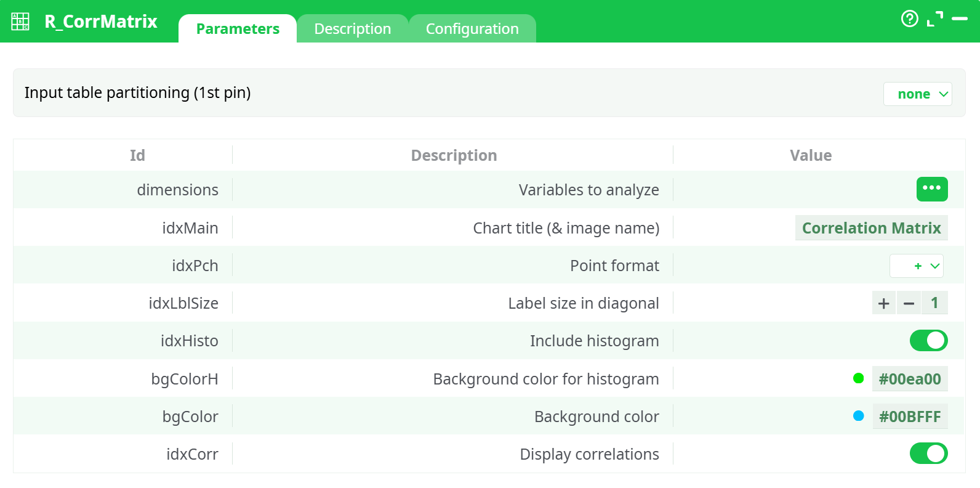Disable the Display correlations switch
The height and width of the screenshot is (488, 980).
pos(928,454)
